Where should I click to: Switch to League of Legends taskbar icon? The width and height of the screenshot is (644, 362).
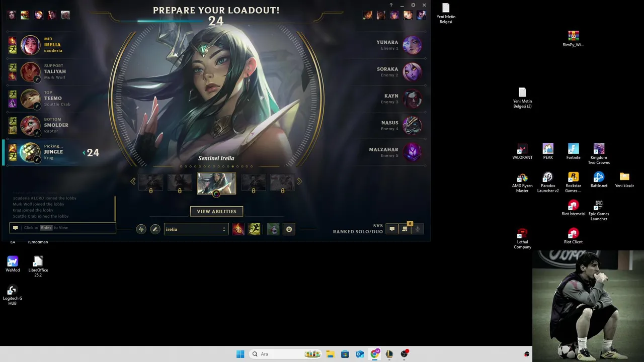click(389, 354)
